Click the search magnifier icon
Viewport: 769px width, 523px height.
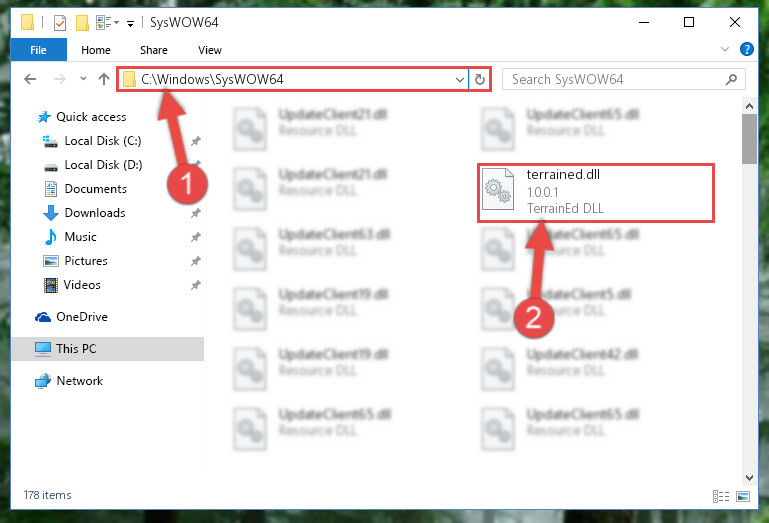click(731, 79)
